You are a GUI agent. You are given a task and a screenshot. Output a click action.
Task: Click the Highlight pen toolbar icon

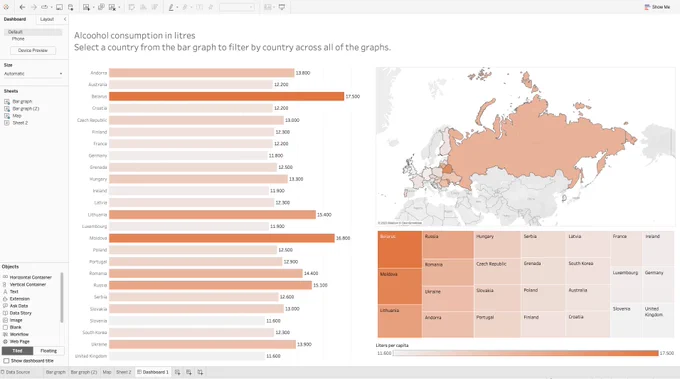tap(171, 7)
